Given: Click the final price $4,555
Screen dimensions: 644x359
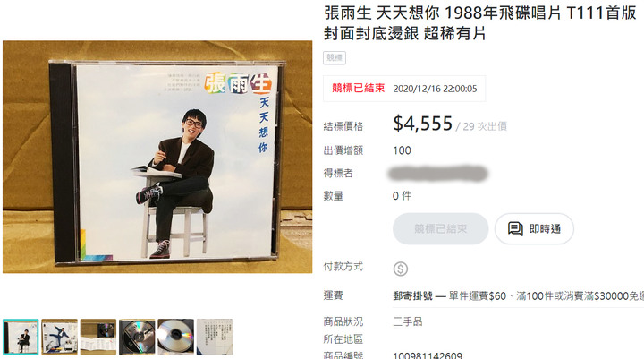Looking at the screenshot, I should [x=422, y=124].
